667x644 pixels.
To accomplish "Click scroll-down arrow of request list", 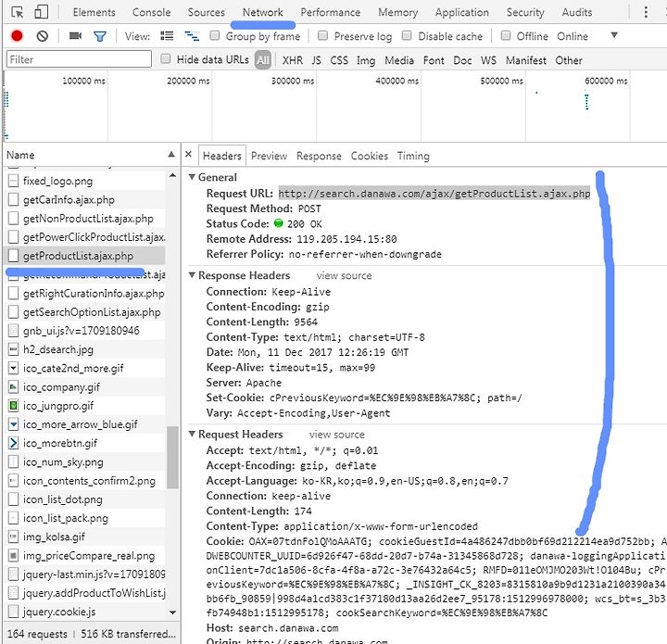I will pyautogui.click(x=172, y=612).
